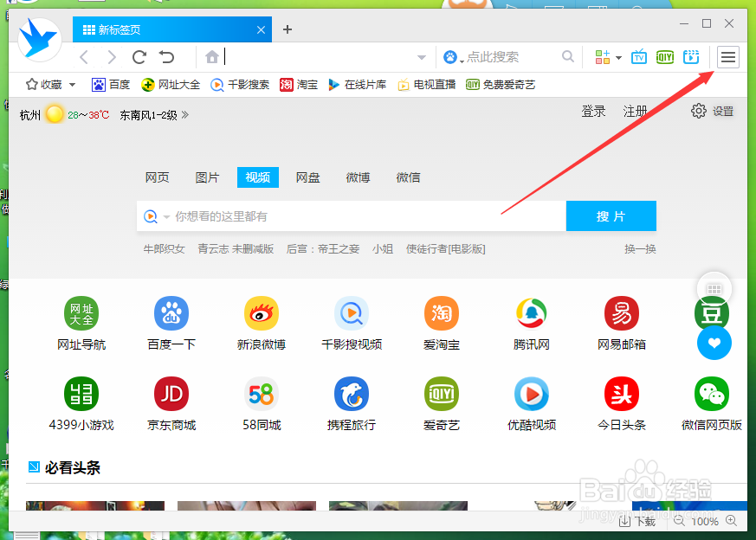The height and width of the screenshot is (540, 756).
Task: Select the 微信 search tab
Action: [x=409, y=177]
